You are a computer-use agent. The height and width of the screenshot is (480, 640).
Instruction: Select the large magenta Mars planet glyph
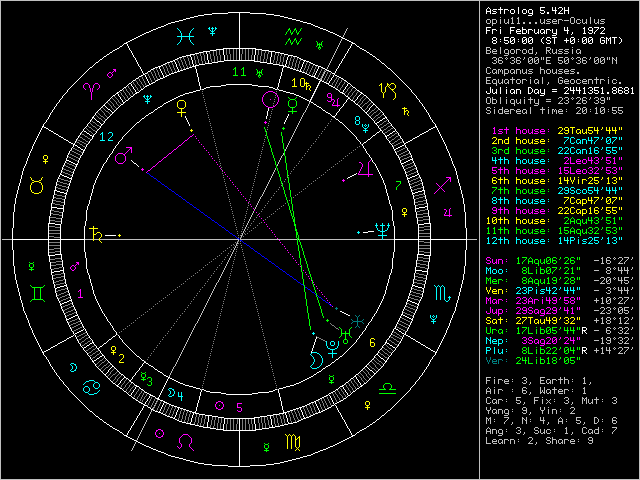coord(123,156)
